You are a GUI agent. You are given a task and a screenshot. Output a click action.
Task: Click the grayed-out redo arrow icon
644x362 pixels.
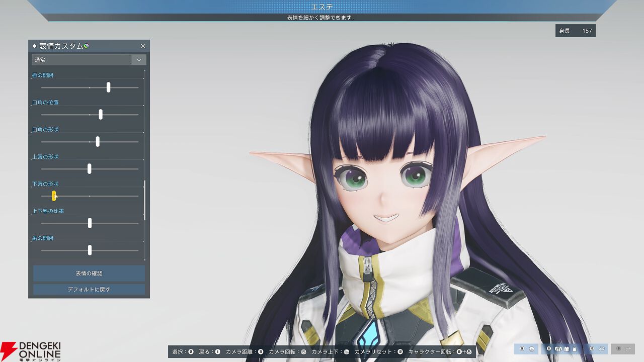pos(628,348)
